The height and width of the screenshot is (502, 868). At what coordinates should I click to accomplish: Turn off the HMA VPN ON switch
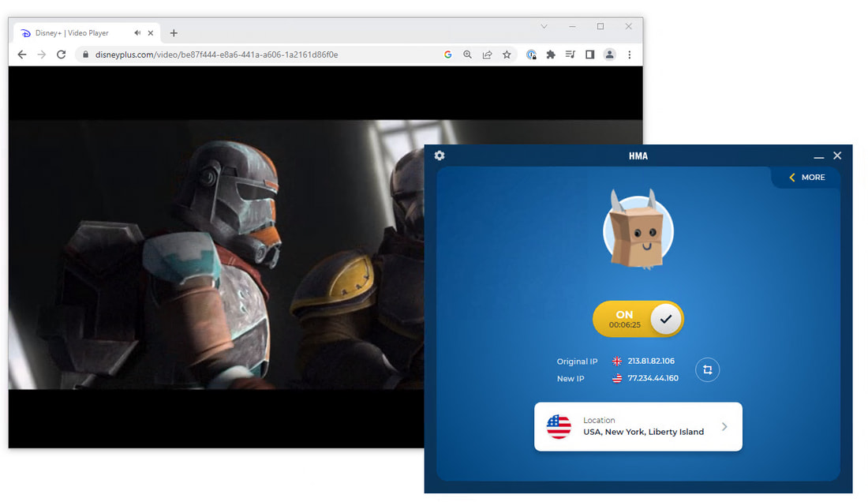click(638, 319)
